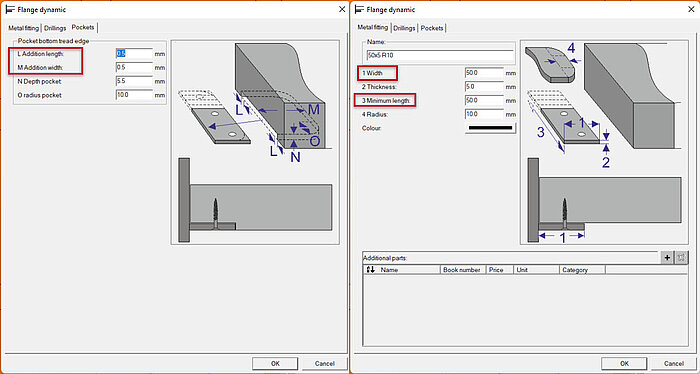Click the '4 Radius:' label
Screen dimensions: 700x374
tap(375, 114)
